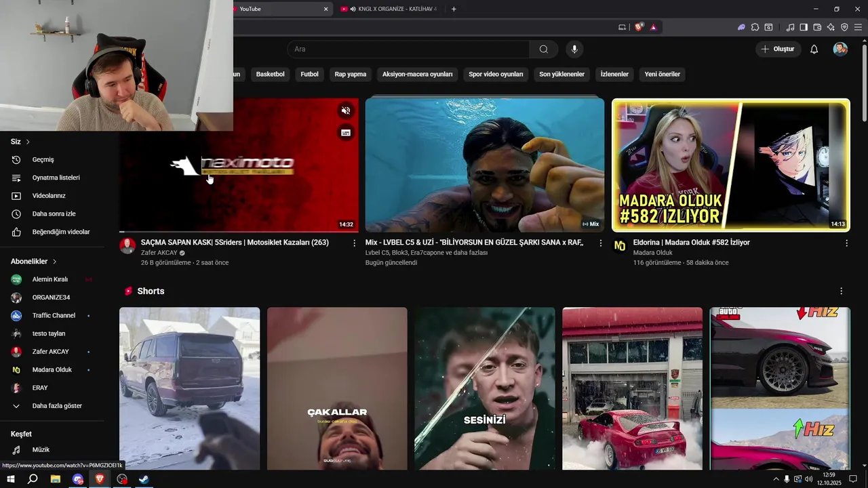Screen dimensions: 868x488
Task: Open the browser hamburger menu
Action: [x=858, y=27]
